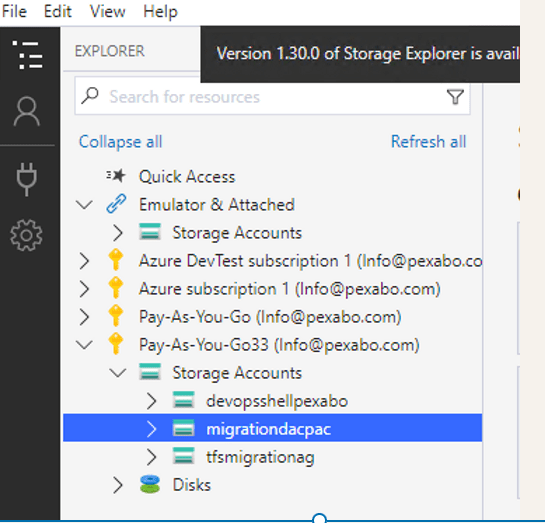Viewport: 545px width, 523px height.
Task: Click the magnifier icon in search box
Action: click(x=90, y=96)
